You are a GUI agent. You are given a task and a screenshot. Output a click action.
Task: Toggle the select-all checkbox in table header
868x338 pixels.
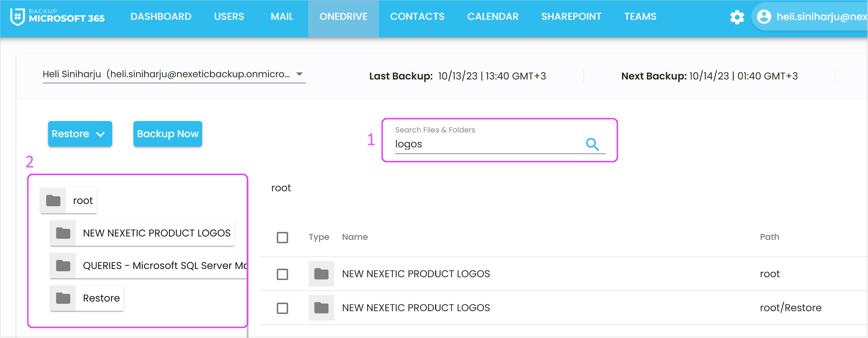click(x=282, y=237)
